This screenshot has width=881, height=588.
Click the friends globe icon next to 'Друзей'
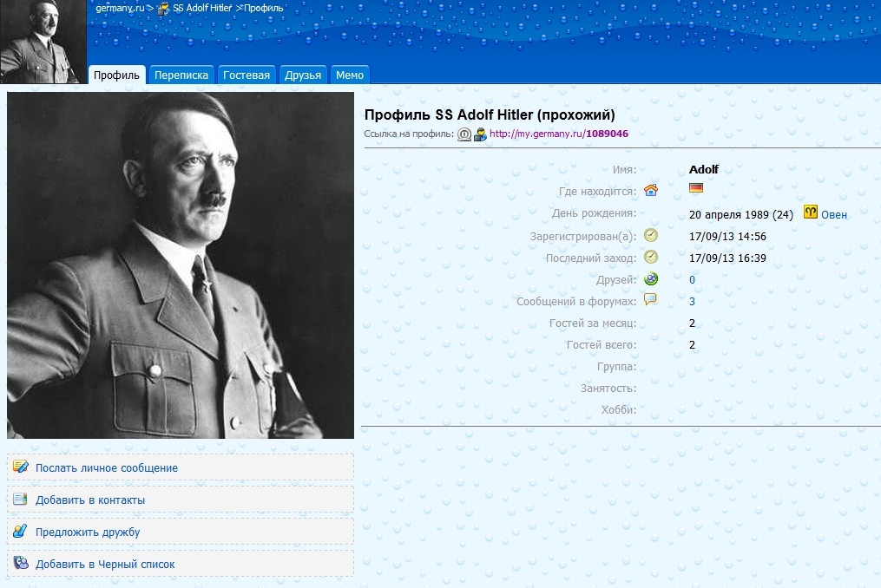(x=650, y=279)
